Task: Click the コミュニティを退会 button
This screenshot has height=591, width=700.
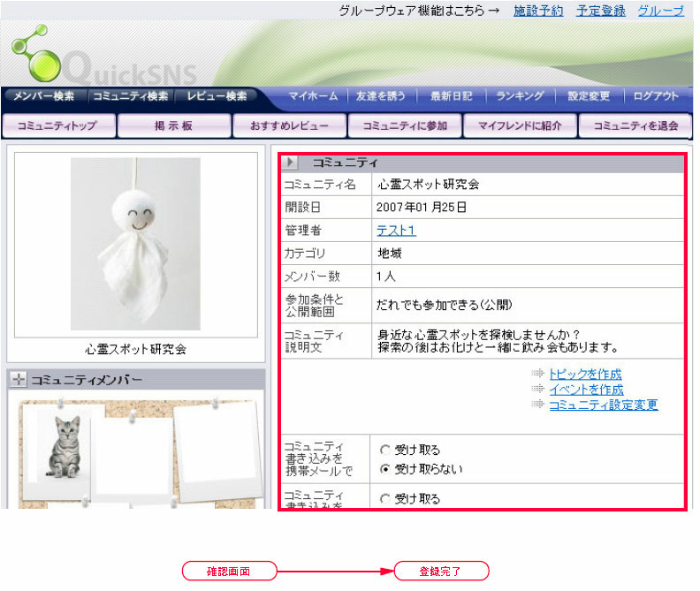Action: click(635, 125)
